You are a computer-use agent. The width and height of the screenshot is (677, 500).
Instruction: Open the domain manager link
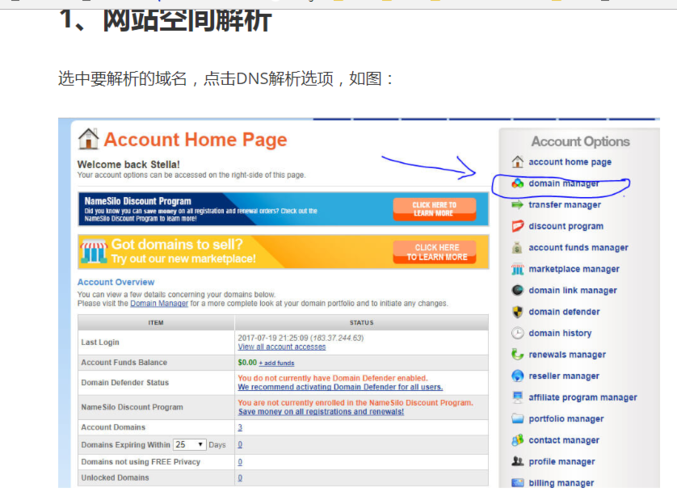(564, 183)
